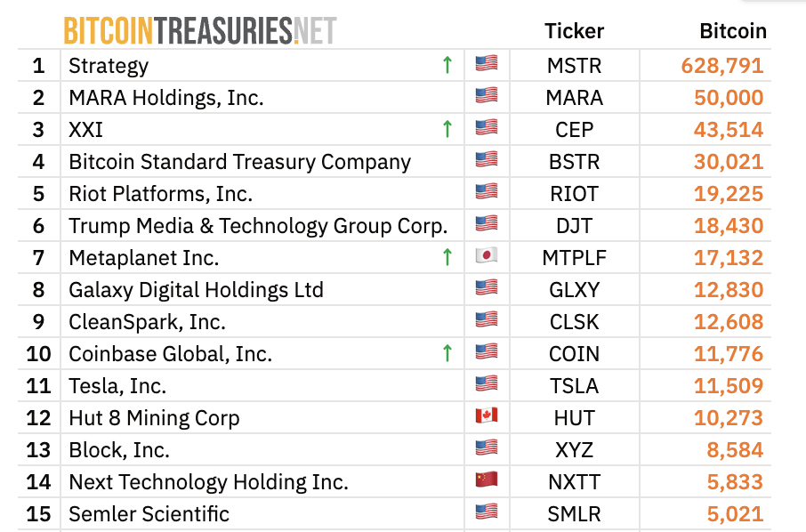Click the US flag in the MARA Holdings row
The height and width of the screenshot is (532, 806).
pyautogui.click(x=487, y=97)
